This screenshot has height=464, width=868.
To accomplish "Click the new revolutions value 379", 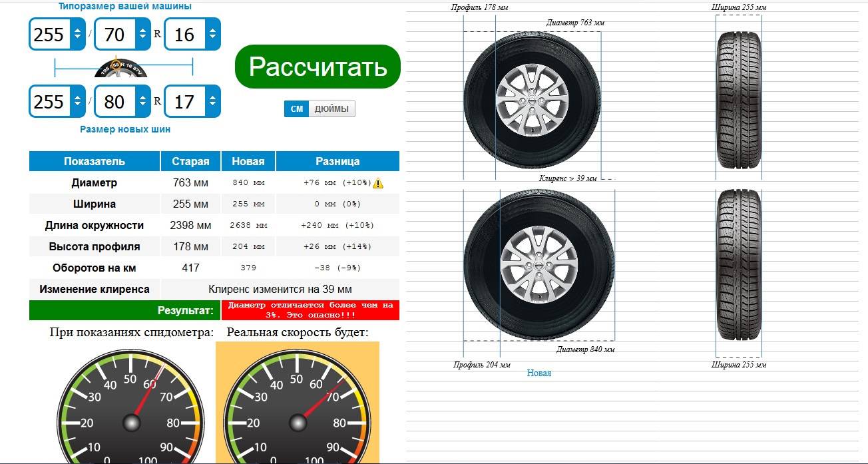I will coord(248,268).
